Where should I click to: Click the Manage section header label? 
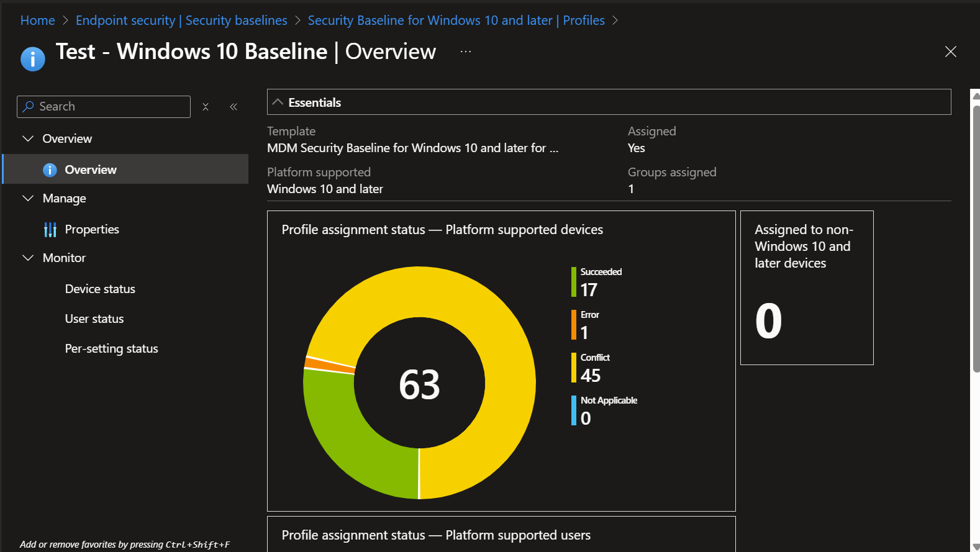tap(65, 198)
